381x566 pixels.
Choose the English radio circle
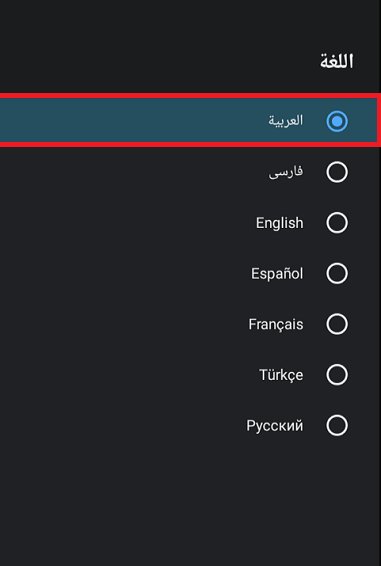(337, 223)
